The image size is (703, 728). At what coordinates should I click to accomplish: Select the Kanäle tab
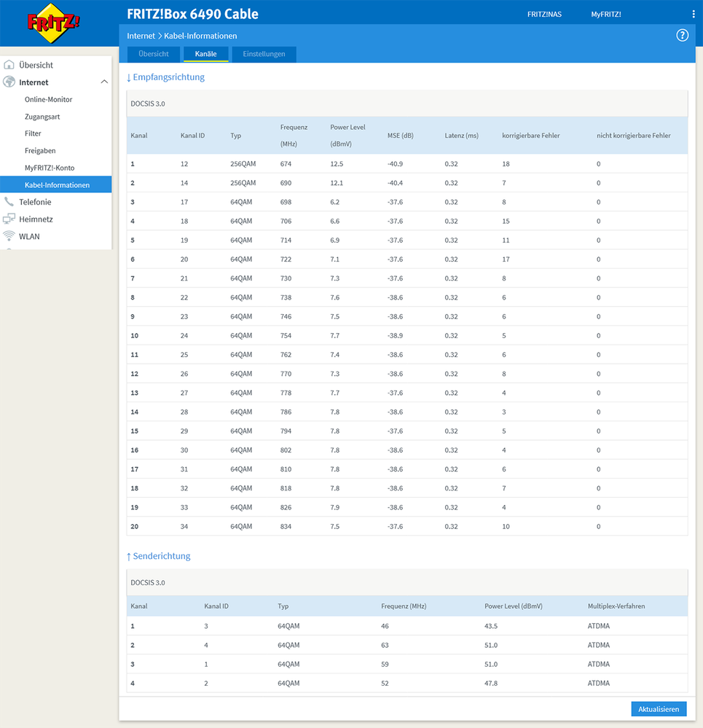[x=205, y=54]
